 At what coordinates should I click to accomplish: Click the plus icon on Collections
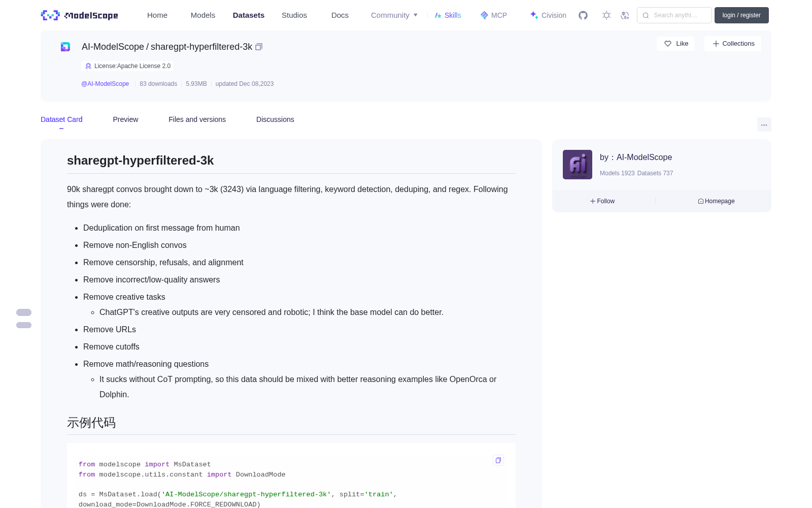click(716, 44)
